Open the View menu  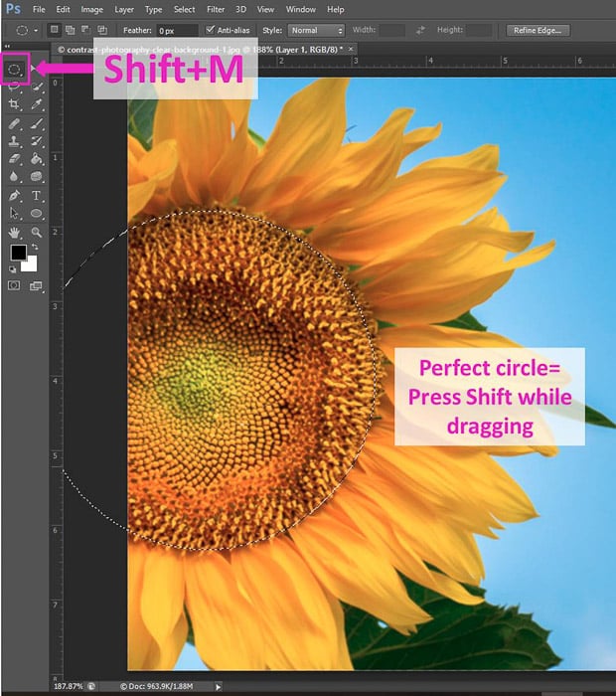tap(265, 9)
